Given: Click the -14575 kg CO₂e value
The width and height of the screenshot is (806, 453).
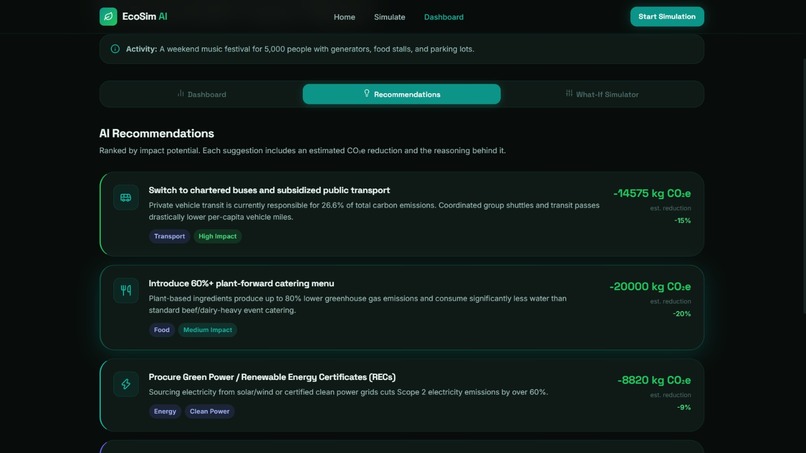Looking at the screenshot, I should click(x=652, y=193).
